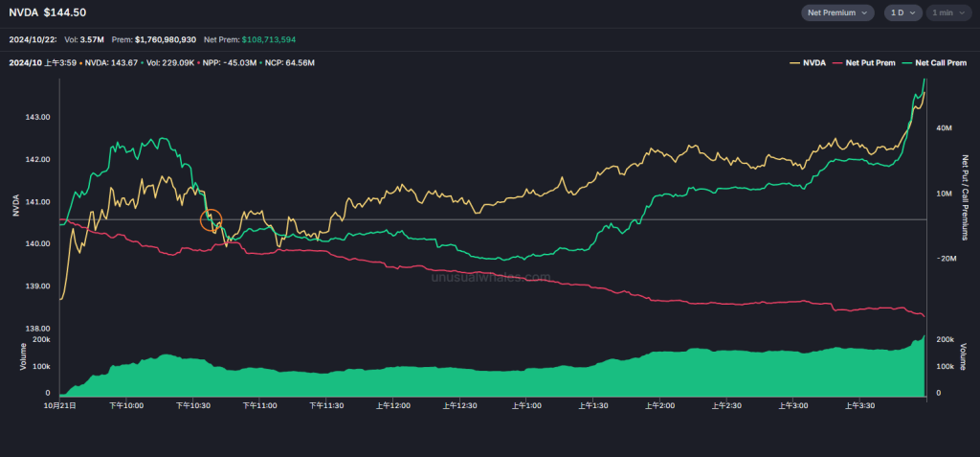Open the Net Premium dropdown
Image resolution: width=980 pixels, height=457 pixels.
[x=837, y=12]
